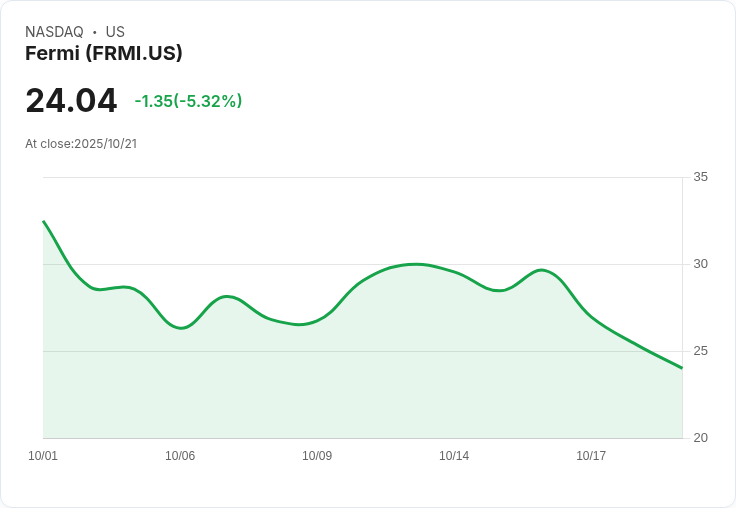Click the 20 y-axis price label
The width and height of the screenshot is (736, 508).
[700, 438]
